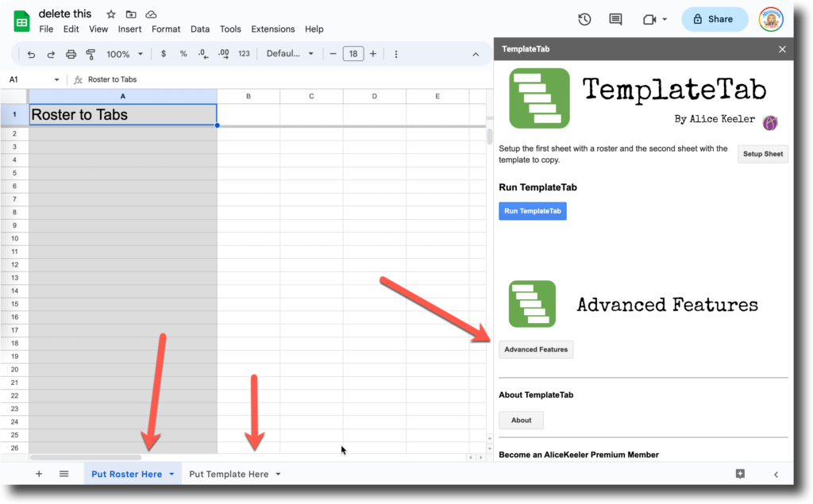Screen dimensions: 813x504
Task: Star the document 'delete this'
Action: click(x=111, y=14)
